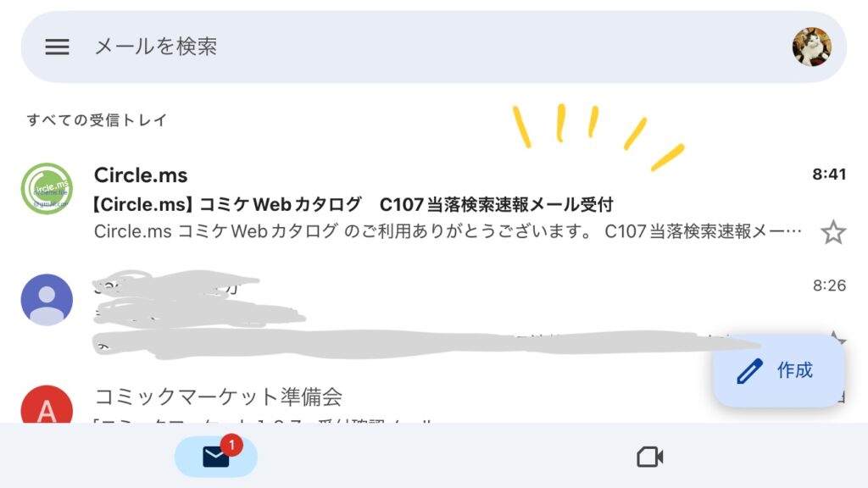Click the 8:41 timestamp on first email
Screen dimensions: 868x488
coord(829,175)
